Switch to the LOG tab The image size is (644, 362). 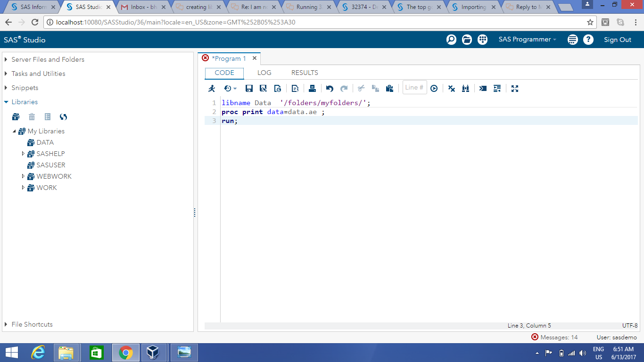click(264, 73)
